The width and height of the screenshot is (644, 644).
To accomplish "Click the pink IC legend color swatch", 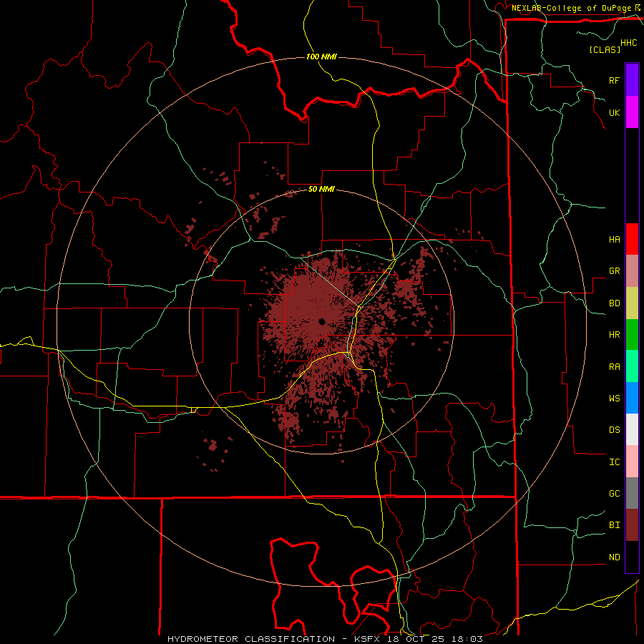I will coord(632,462).
